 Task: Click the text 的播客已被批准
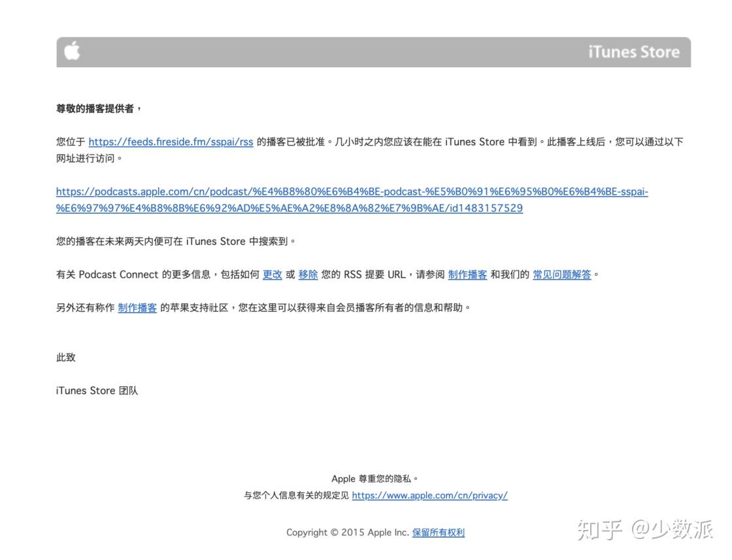coord(291,142)
